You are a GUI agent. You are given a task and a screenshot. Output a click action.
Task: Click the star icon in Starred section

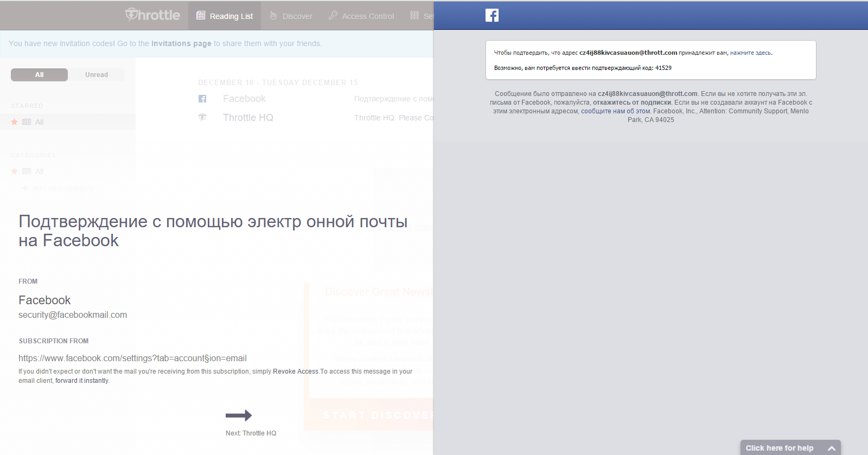[x=15, y=122]
